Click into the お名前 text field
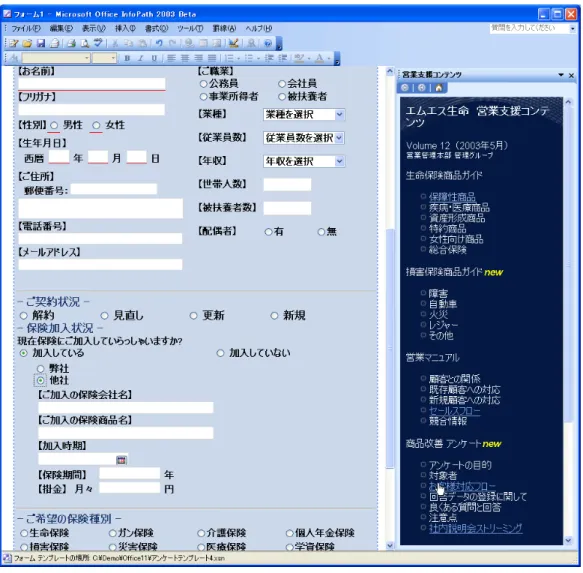583x573 pixels. click(92, 84)
